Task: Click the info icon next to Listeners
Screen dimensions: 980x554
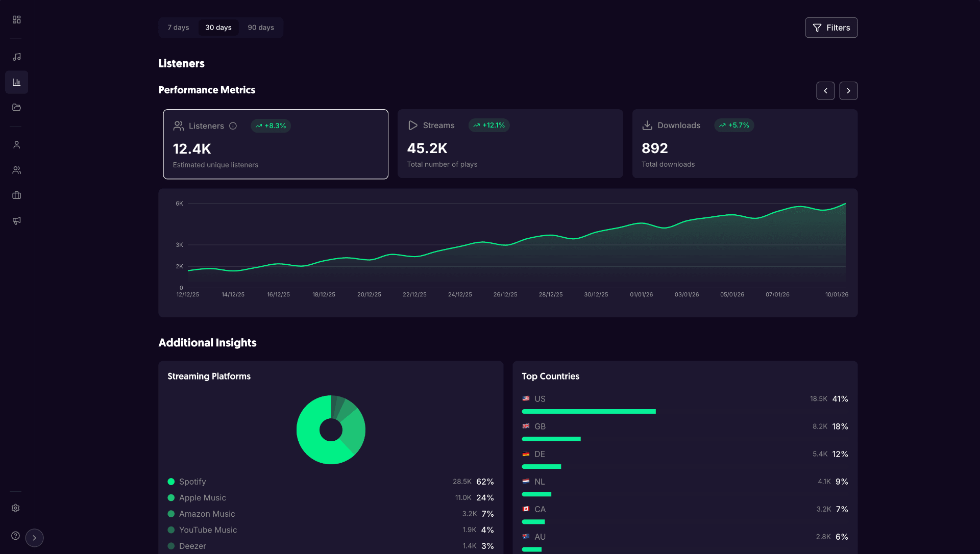Action: coord(233,126)
